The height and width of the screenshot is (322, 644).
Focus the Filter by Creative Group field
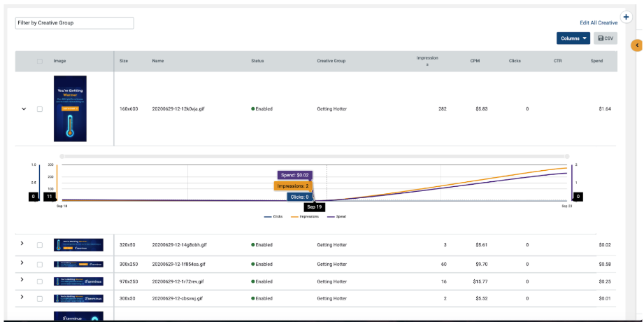point(74,23)
